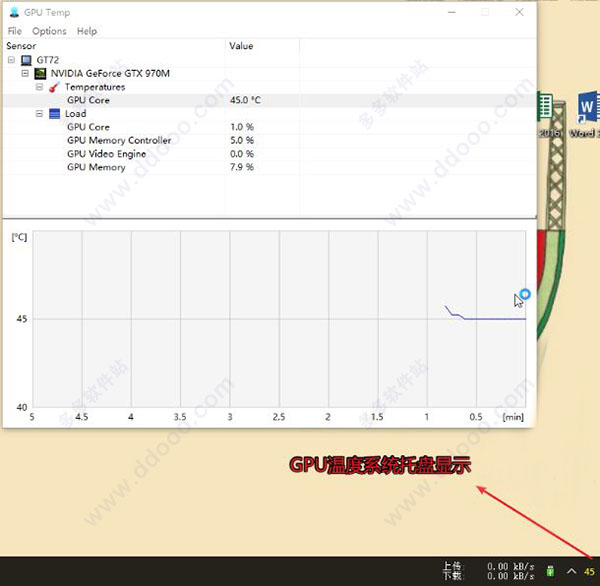Click the GPU Temp app title icon

pyautogui.click(x=14, y=12)
